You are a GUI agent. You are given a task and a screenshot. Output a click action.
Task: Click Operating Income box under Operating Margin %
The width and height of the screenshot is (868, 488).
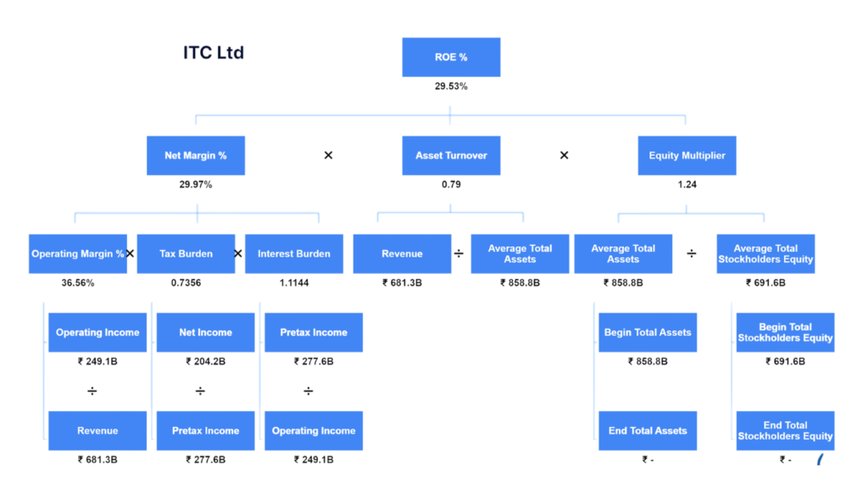(x=97, y=332)
